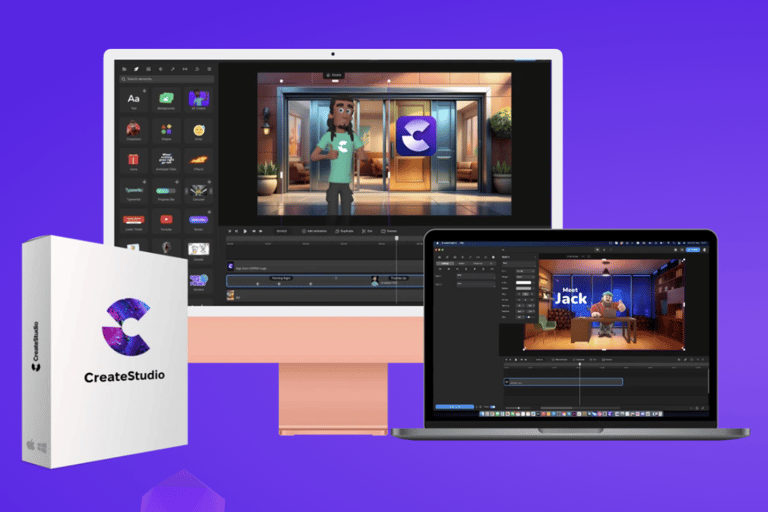The image size is (768, 512).
Task: Open the Animated Titles category on iMac
Action: point(166,161)
